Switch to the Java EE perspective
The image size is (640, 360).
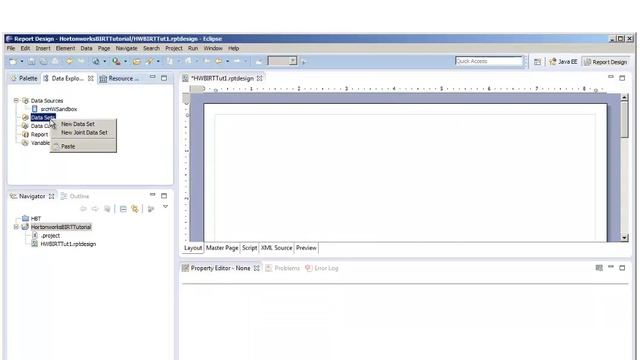(x=563, y=62)
